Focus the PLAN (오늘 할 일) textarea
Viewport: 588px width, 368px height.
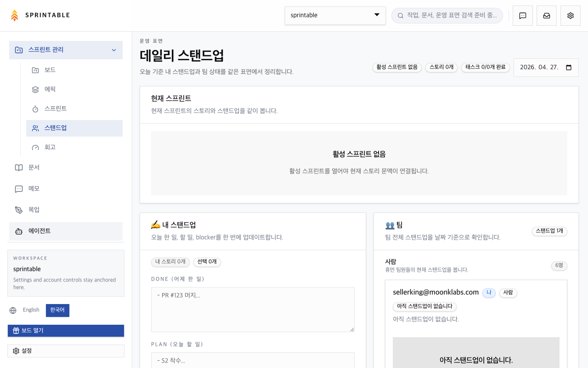click(253, 360)
